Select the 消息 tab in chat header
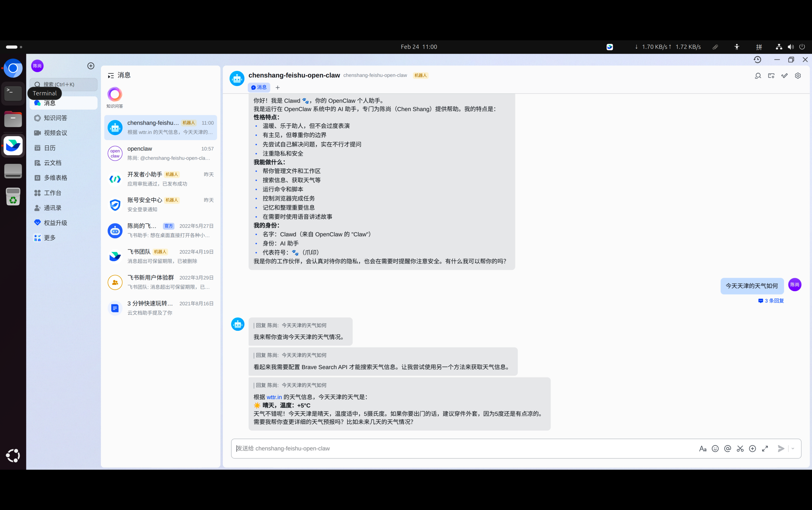 (259, 87)
